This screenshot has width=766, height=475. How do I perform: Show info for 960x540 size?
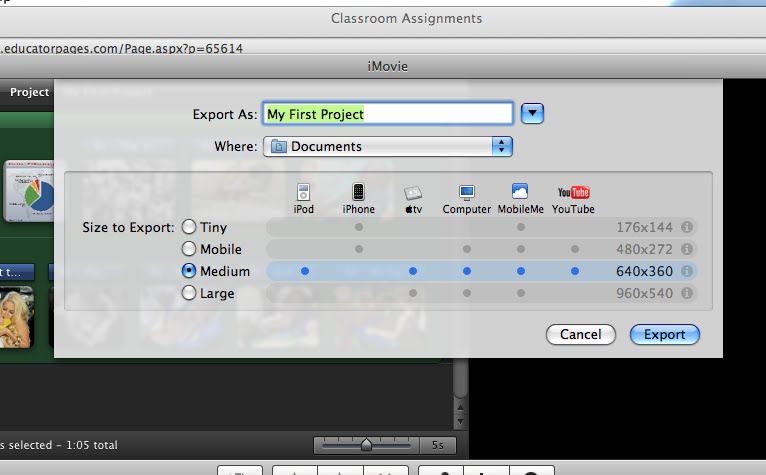tap(687, 293)
